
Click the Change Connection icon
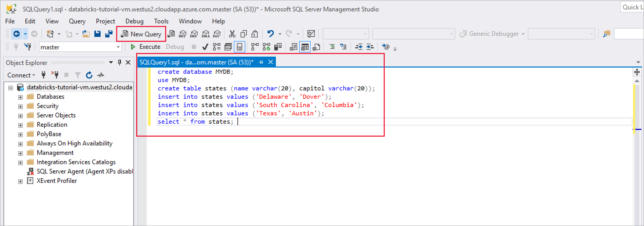27,47
